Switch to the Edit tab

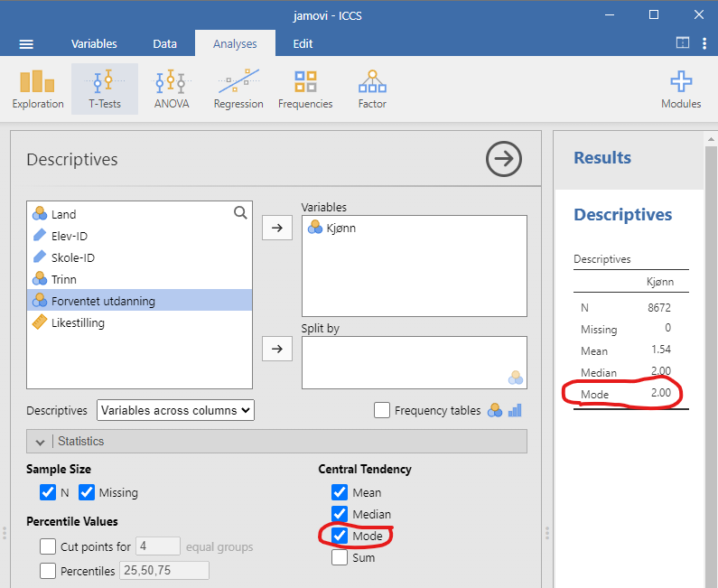click(x=303, y=43)
